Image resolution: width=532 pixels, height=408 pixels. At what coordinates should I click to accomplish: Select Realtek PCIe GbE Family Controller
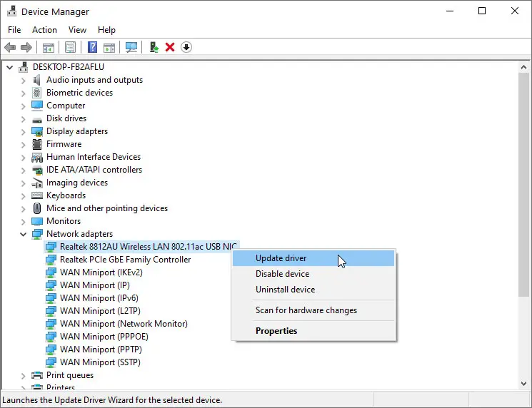[x=125, y=260]
